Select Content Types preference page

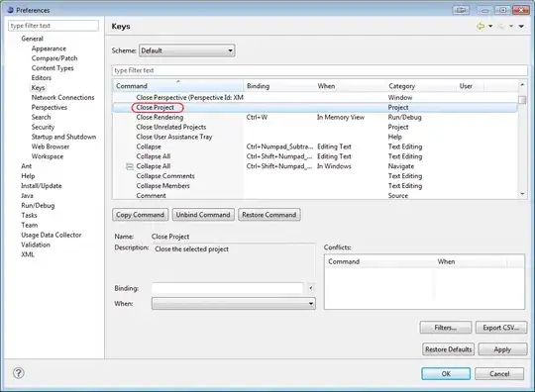(x=53, y=68)
